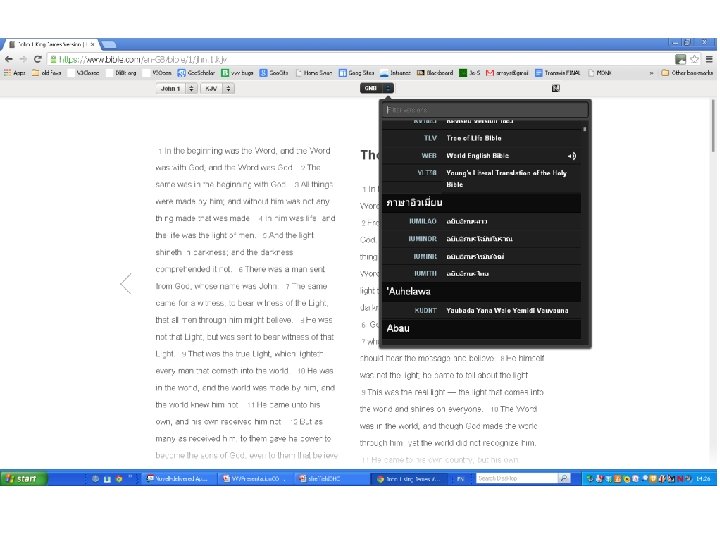Screen dimensions: 720x540
Task: Open the John 1 chapter selector dropdown
Action: [x=176, y=88]
